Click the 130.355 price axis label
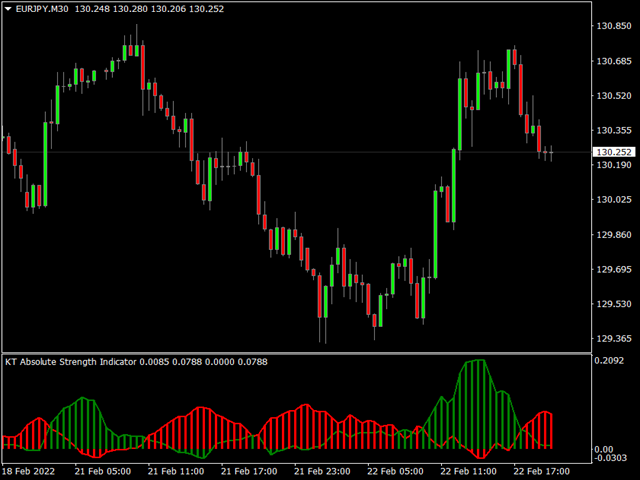Image resolution: width=640 pixels, height=480 pixels. [x=614, y=131]
